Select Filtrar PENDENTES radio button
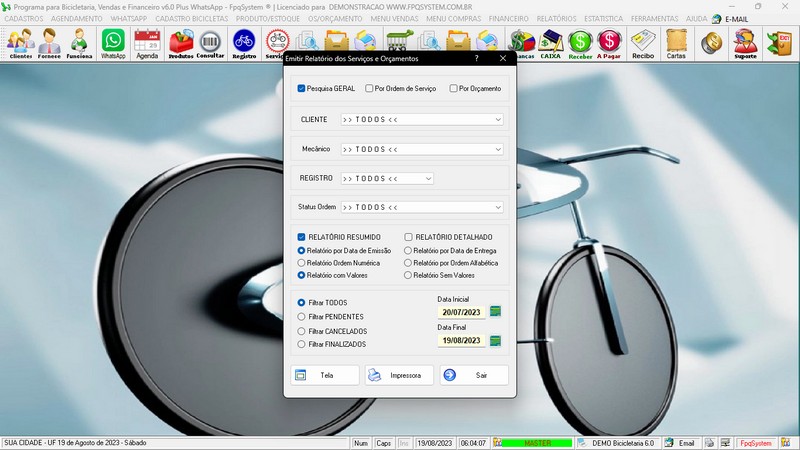This screenshot has width=800, height=450. [302, 316]
